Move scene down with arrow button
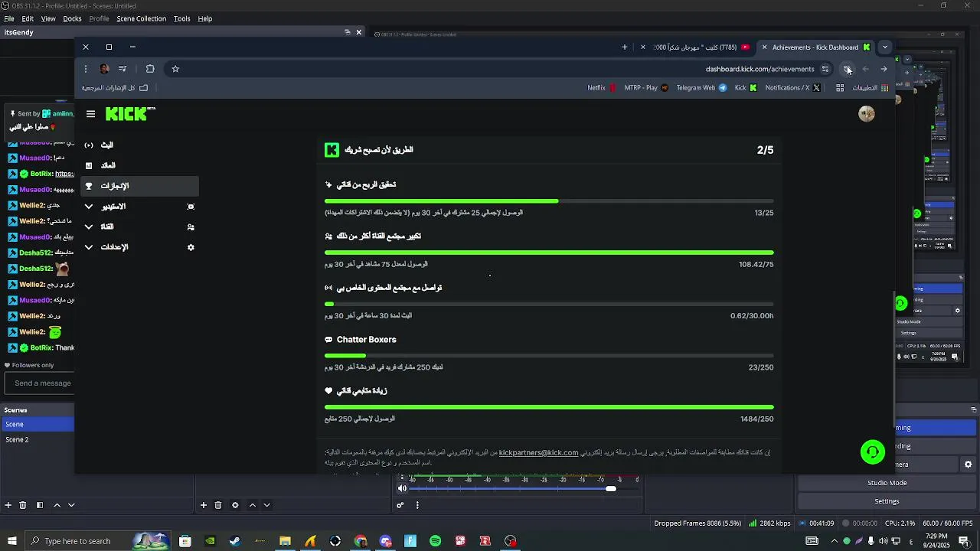This screenshot has width=980, height=551. pos(71,505)
